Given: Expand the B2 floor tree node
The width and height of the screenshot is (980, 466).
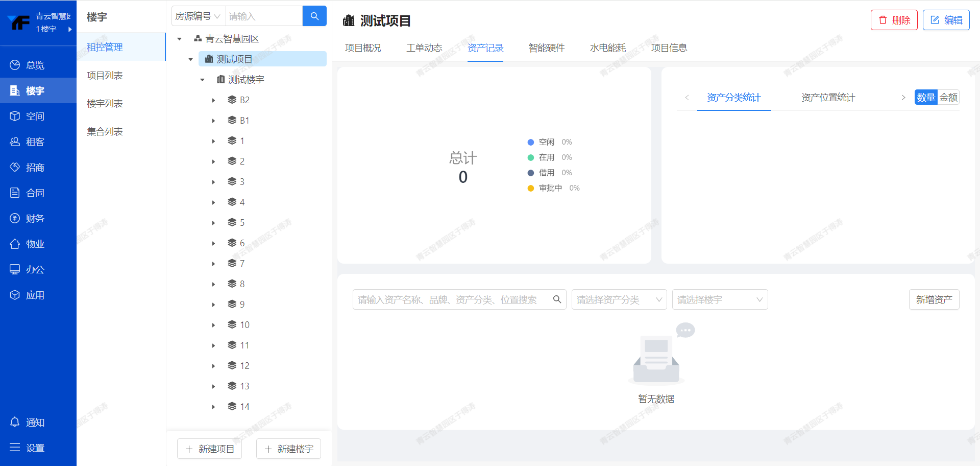Looking at the screenshot, I should [x=213, y=100].
